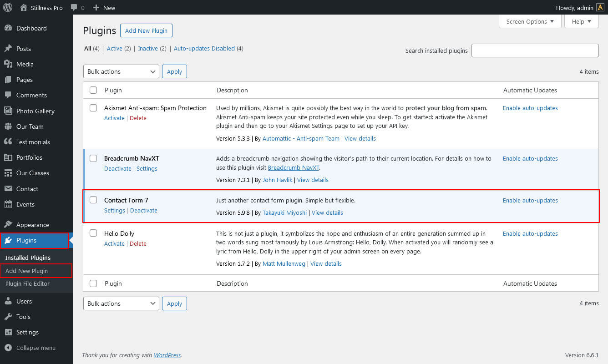
Task: Check the Contact Form 7 plugin checkbox
Action: [x=93, y=200]
